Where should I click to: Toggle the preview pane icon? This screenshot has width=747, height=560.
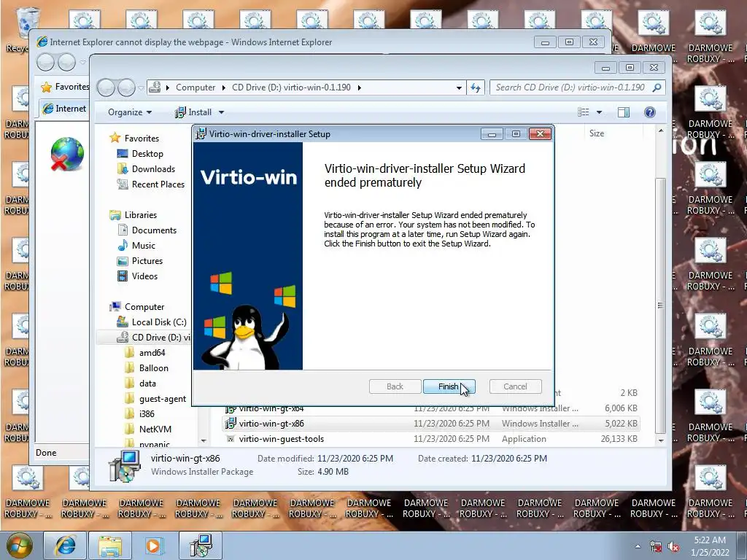(x=623, y=112)
